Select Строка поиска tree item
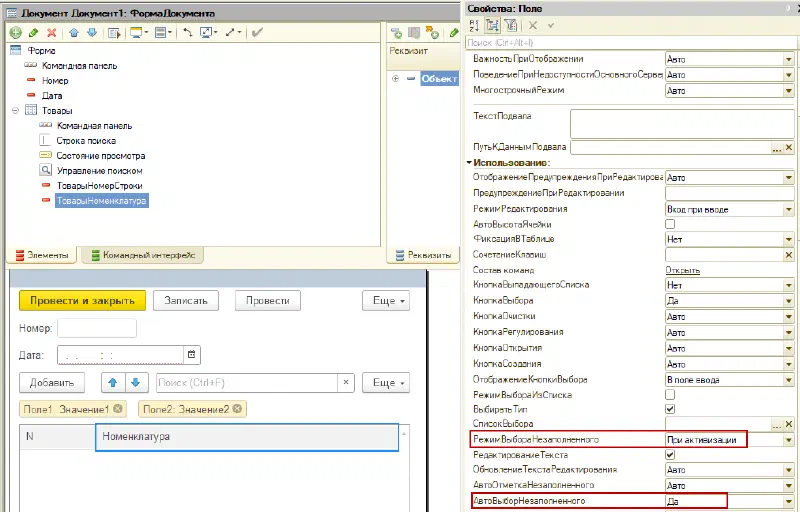 [x=86, y=141]
